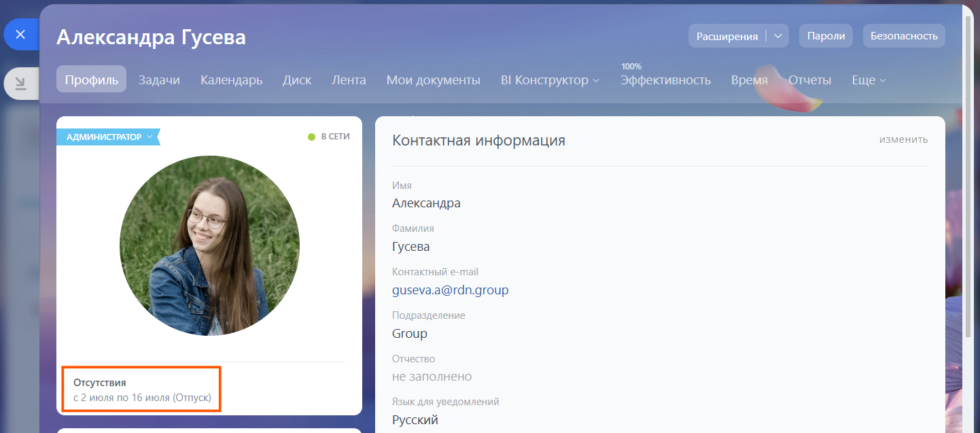Open the Расширения button
Viewport: 980px width, 433px height.
[727, 36]
